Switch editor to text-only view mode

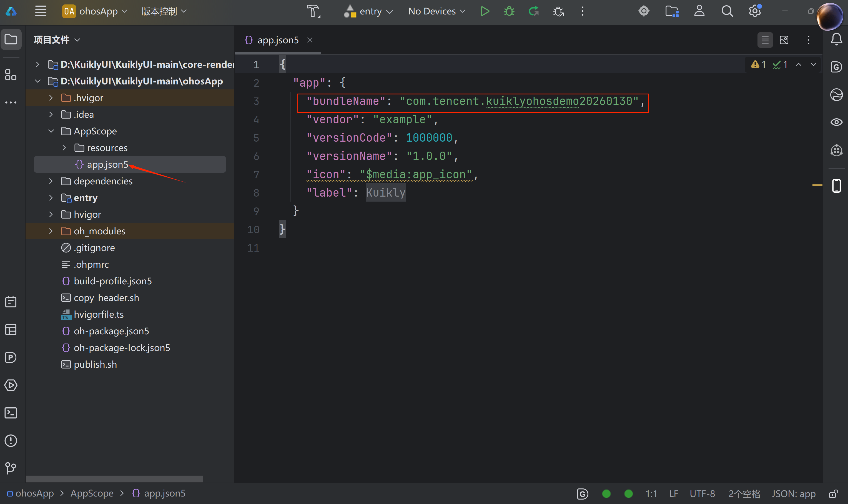(x=765, y=40)
